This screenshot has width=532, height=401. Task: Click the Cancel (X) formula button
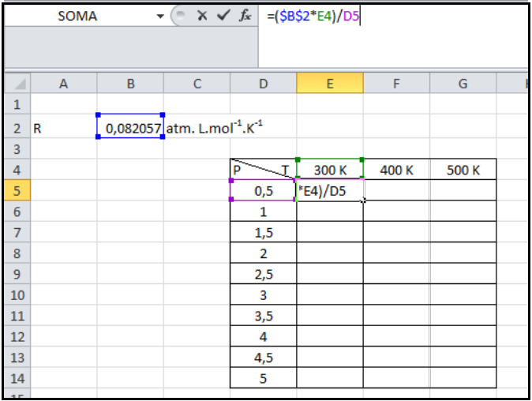click(x=203, y=16)
